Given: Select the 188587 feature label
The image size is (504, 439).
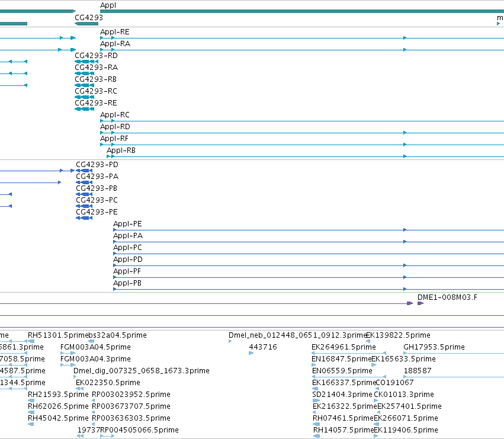Looking at the screenshot, I should [x=418, y=371].
